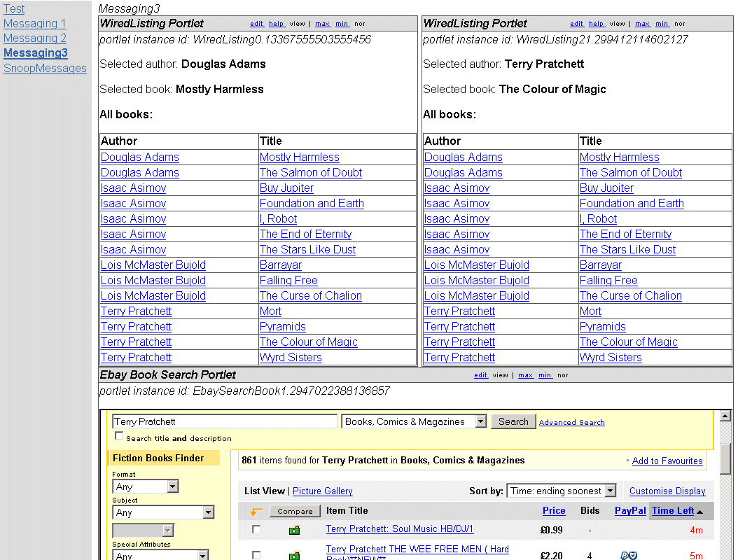This screenshot has height=560, width=738.
Task: Open SnoopMessages in the left navigation
Action: click(x=46, y=68)
